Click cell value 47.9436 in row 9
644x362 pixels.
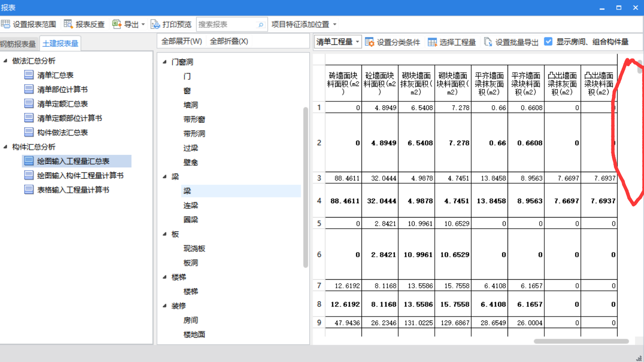[x=343, y=323]
